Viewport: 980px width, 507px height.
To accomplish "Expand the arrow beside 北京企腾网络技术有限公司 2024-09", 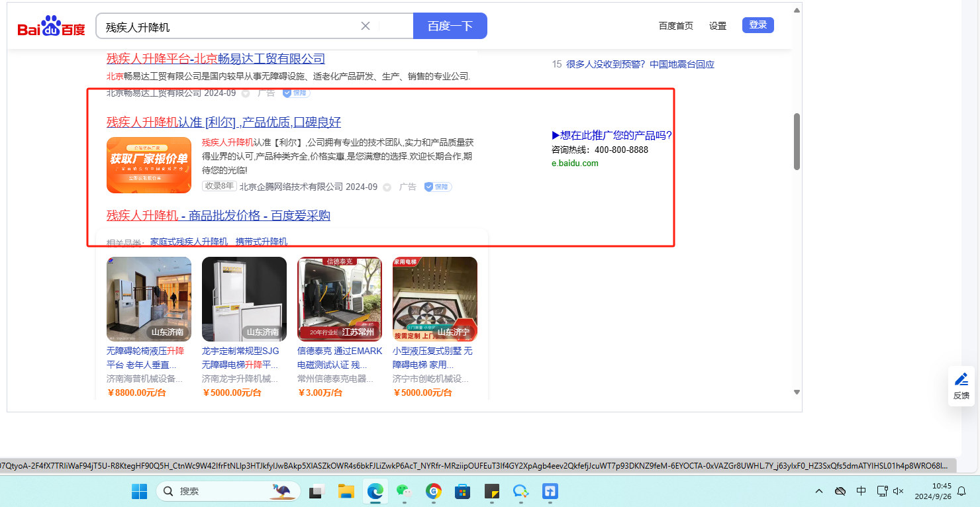I will point(387,187).
